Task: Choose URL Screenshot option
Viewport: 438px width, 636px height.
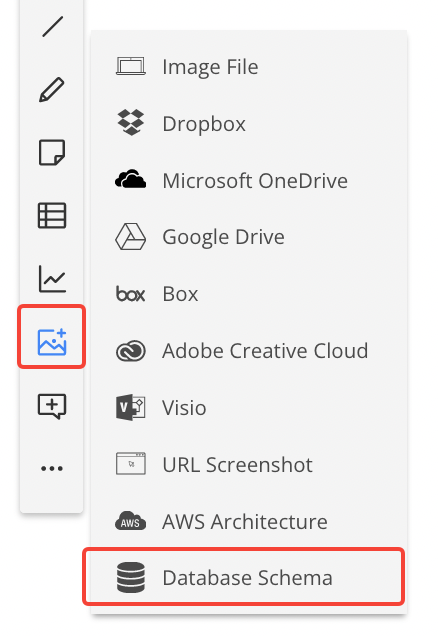Action: [249, 464]
